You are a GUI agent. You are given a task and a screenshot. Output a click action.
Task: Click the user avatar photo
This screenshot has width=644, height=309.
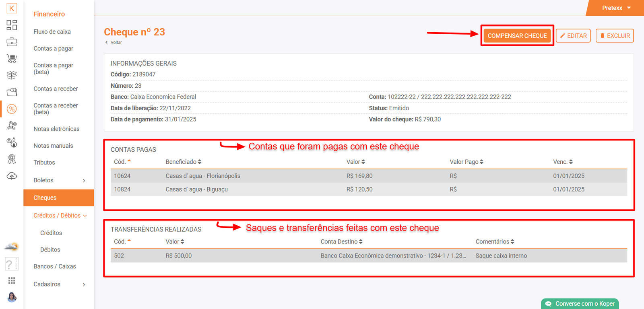point(12,297)
